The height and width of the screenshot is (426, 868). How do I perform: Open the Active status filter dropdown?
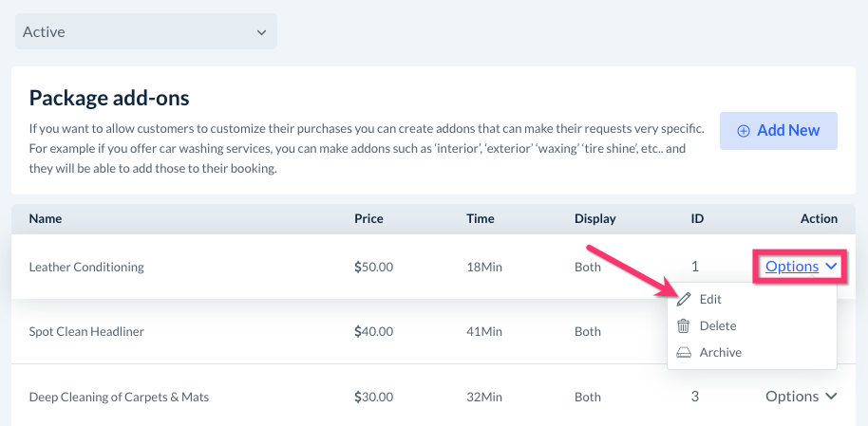[x=145, y=31]
